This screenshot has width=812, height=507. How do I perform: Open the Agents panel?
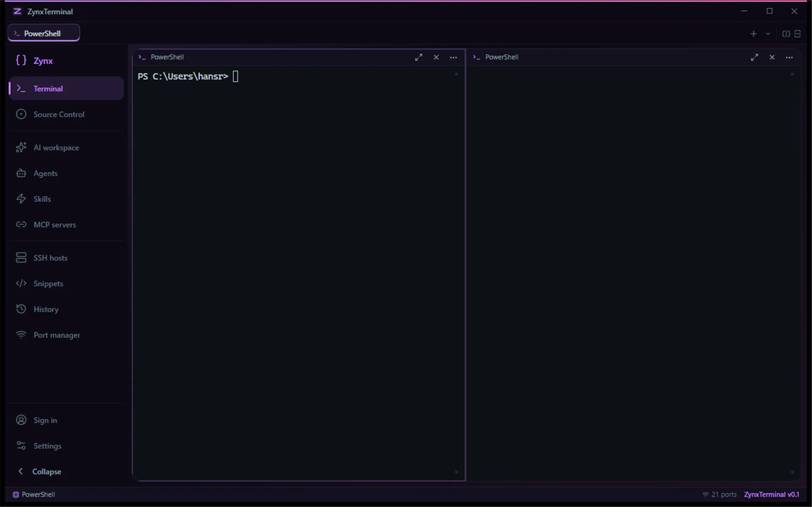pos(66,173)
